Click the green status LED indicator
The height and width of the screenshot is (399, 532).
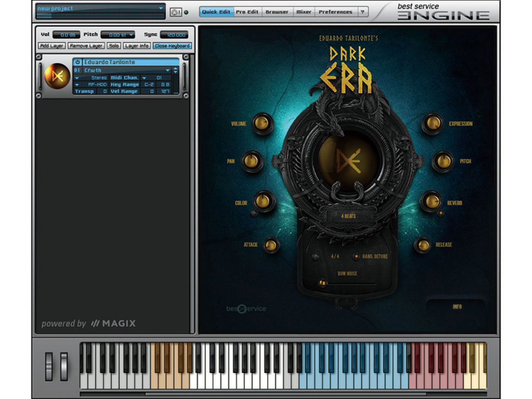(187, 12)
